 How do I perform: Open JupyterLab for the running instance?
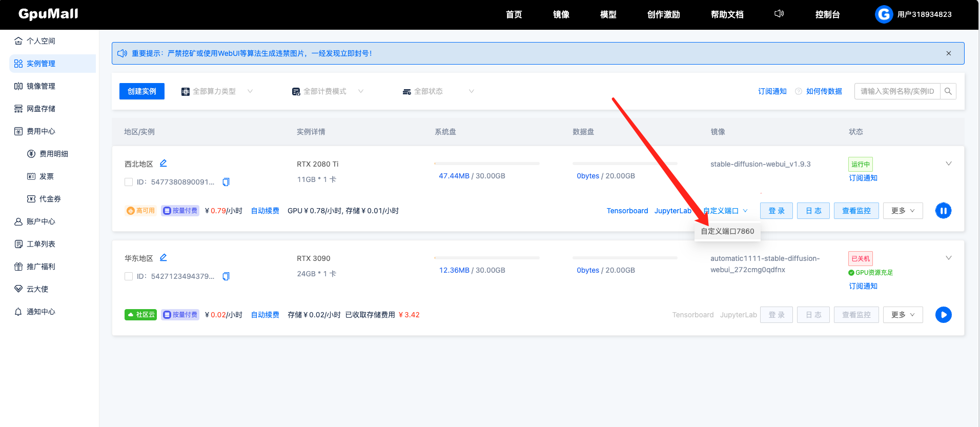coord(673,211)
